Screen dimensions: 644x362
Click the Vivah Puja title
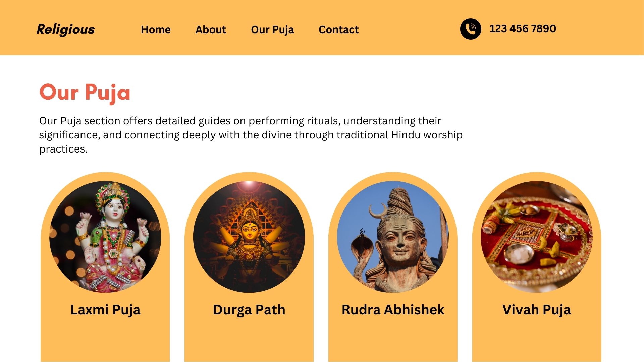coord(537,310)
